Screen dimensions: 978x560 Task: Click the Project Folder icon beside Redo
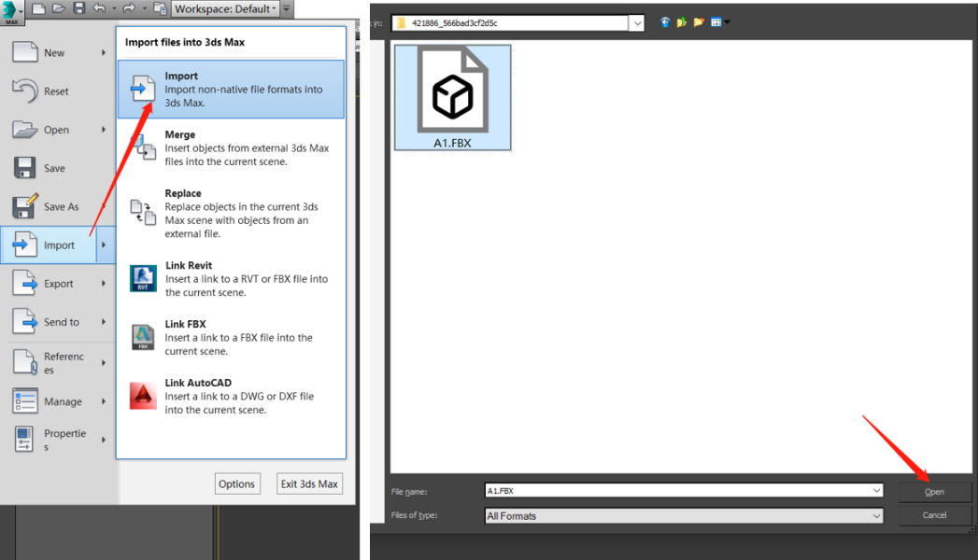160,8
